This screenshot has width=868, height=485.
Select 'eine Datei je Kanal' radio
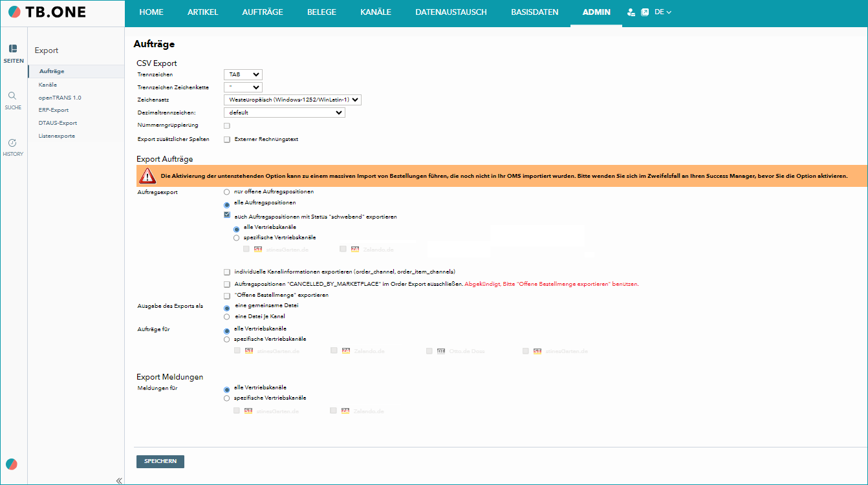point(226,317)
